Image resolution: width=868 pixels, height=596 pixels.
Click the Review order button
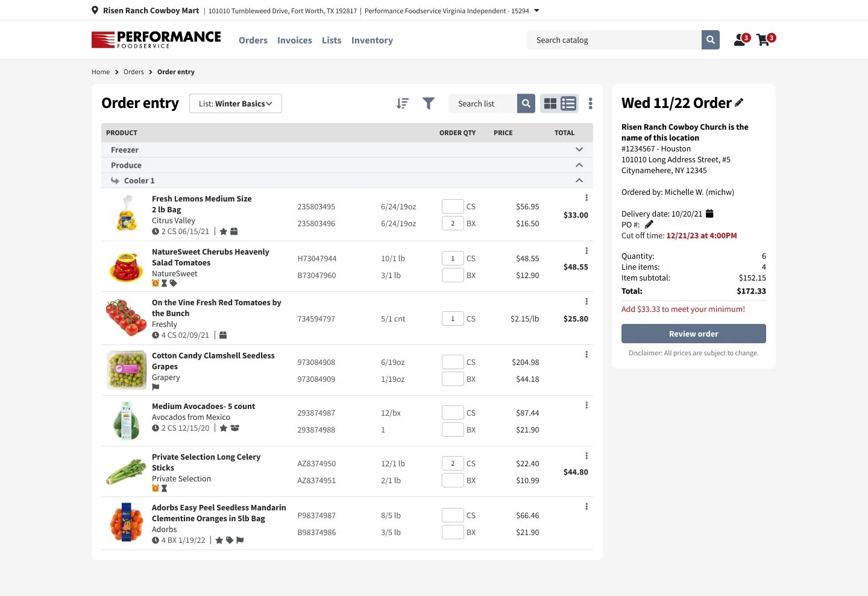click(x=694, y=334)
